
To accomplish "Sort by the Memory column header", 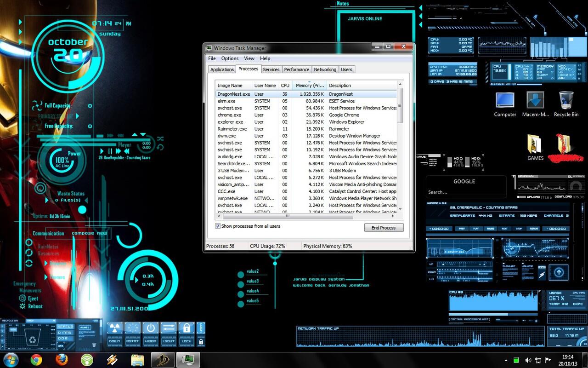I will coord(310,86).
